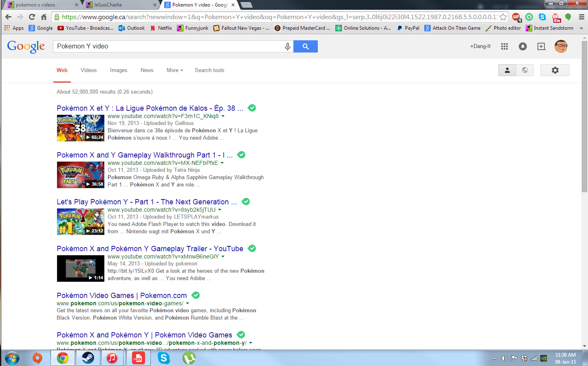Image resolution: width=588 pixels, height=366 pixels.
Task: Open uTorrent from the taskbar
Action: point(189,358)
